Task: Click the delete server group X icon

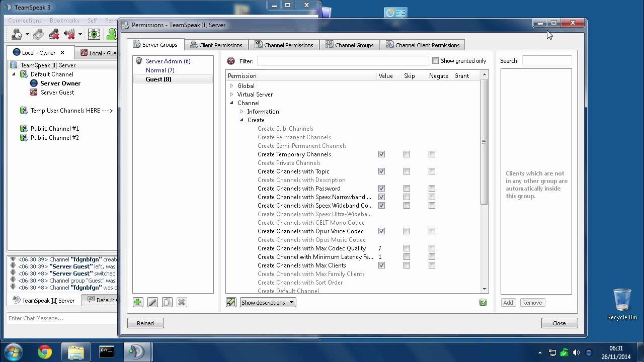Action: 182,302
